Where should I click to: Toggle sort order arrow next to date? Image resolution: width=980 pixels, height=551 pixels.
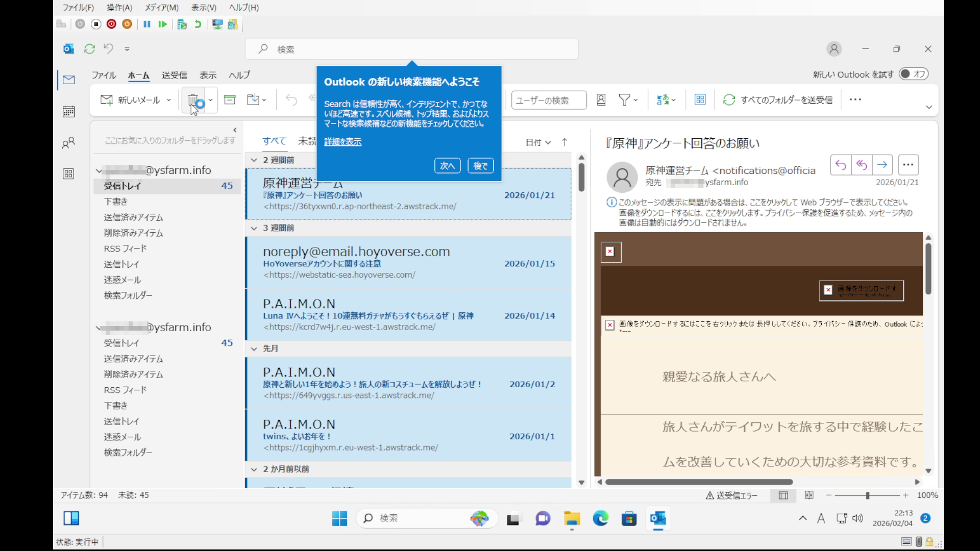point(565,142)
